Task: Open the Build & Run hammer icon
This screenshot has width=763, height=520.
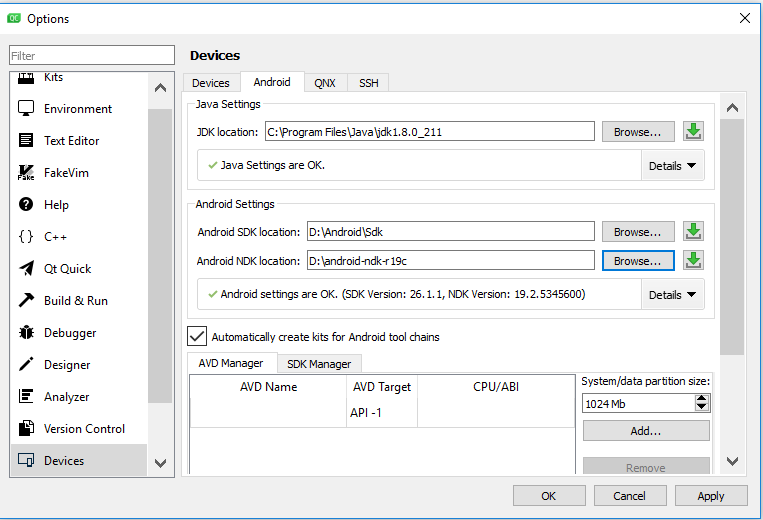Action: [x=27, y=301]
